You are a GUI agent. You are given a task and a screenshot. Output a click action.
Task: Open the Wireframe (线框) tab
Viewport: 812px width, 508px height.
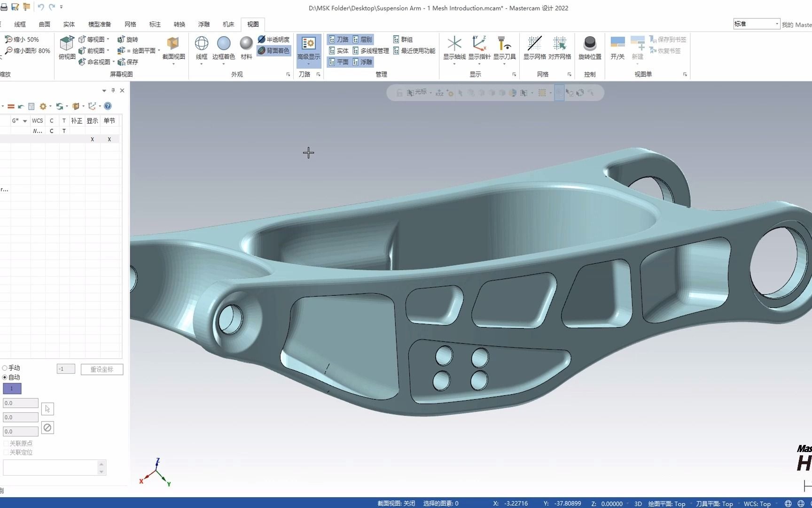coord(20,24)
